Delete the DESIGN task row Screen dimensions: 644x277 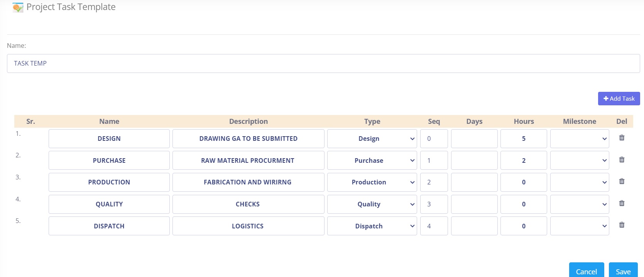coord(622,138)
